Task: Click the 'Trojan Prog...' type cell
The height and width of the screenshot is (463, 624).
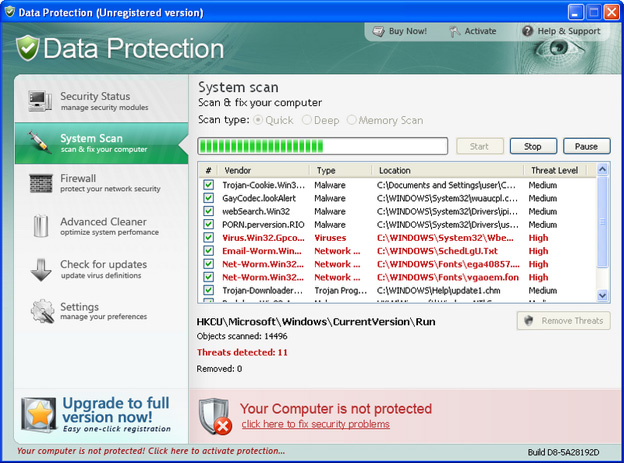Action: pos(341,290)
